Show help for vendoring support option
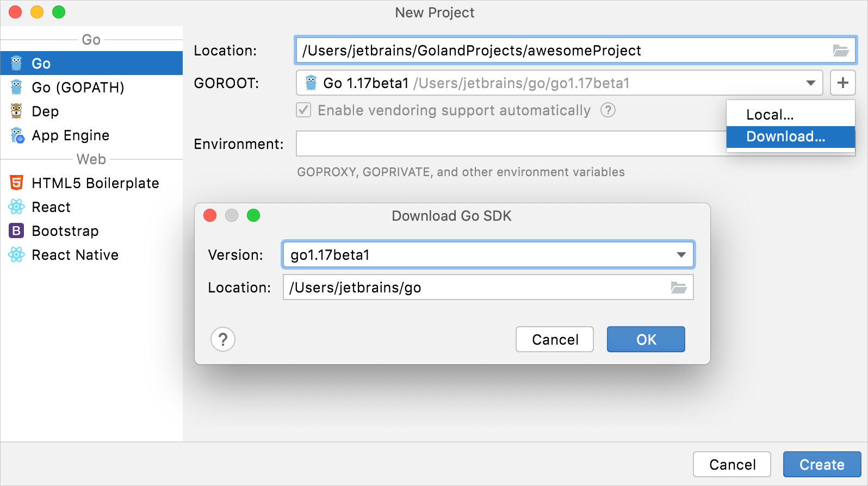 pos(608,110)
